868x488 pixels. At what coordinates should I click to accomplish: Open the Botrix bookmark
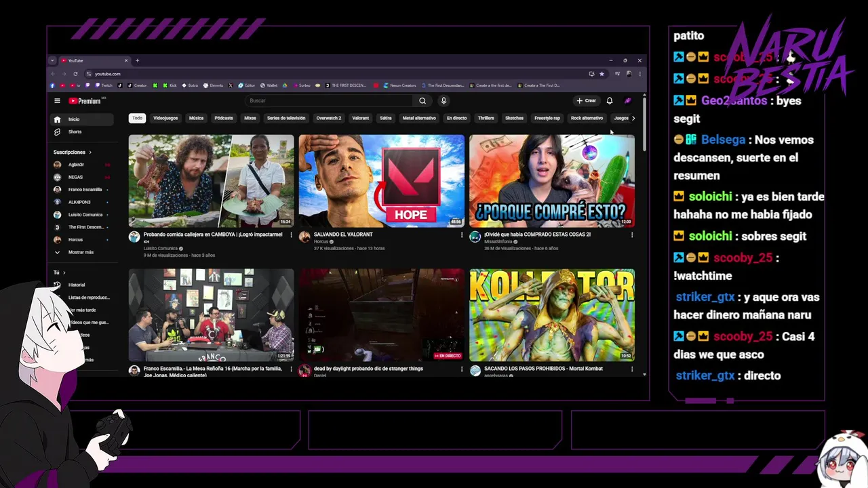click(x=189, y=85)
